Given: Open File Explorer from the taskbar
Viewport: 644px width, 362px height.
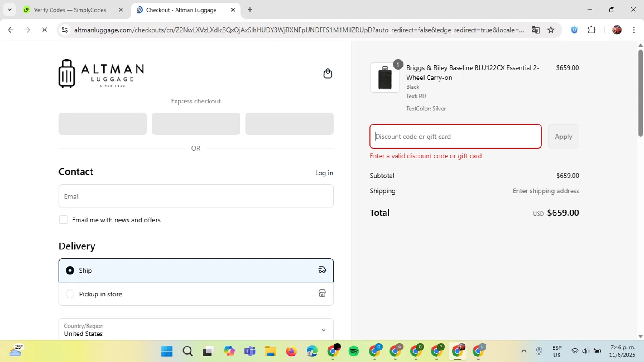Looking at the screenshot, I should pyautogui.click(x=270, y=351).
